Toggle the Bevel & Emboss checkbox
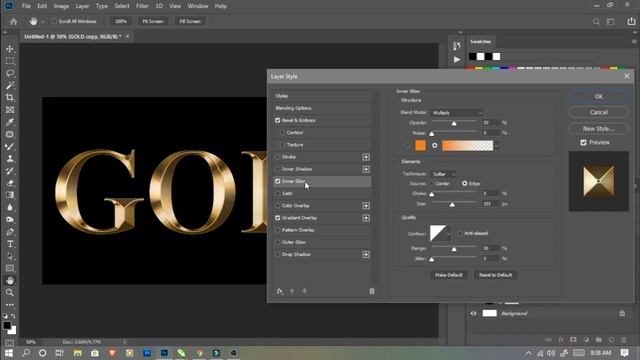Viewport: 640px width, 360px height. pos(278,120)
